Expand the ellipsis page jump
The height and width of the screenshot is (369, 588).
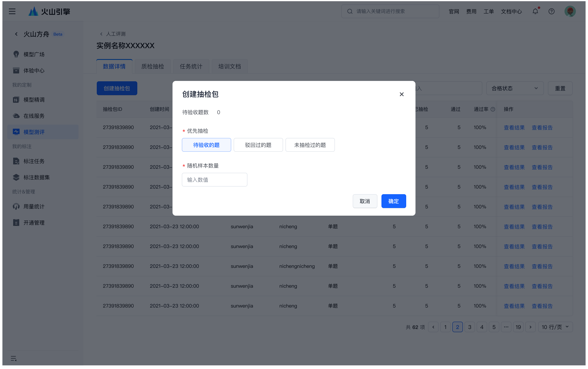click(x=506, y=327)
